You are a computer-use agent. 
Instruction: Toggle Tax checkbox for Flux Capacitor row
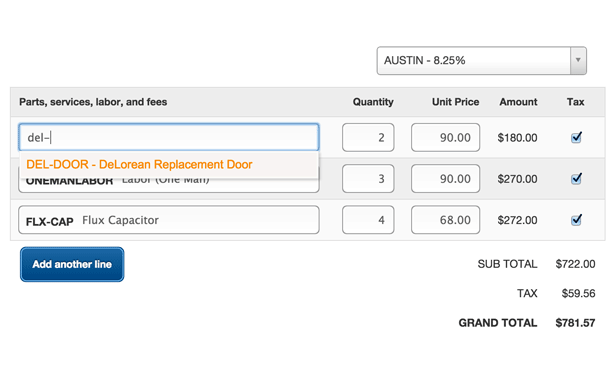coord(576,220)
